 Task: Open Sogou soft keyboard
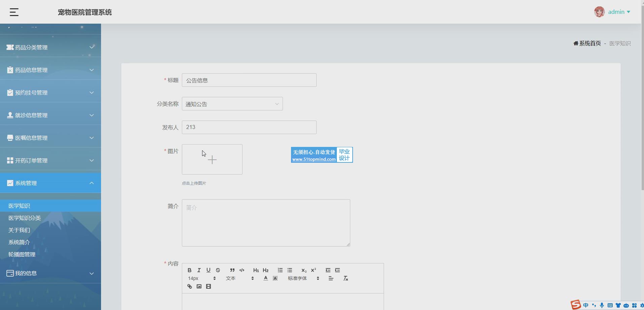[x=610, y=305]
